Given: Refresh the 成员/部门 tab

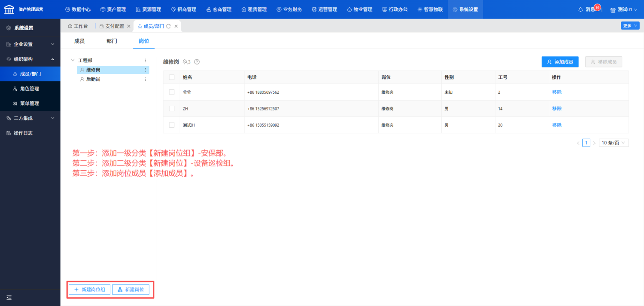Looking at the screenshot, I should tap(169, 26).
